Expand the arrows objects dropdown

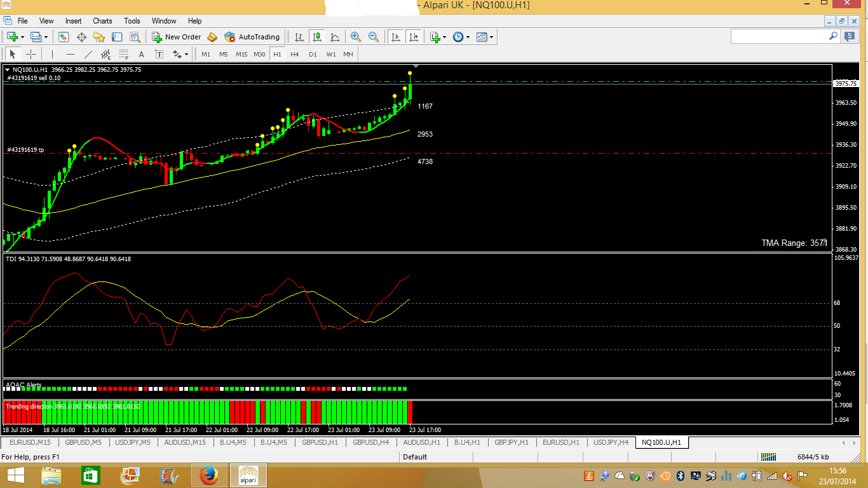pos(186,55)
